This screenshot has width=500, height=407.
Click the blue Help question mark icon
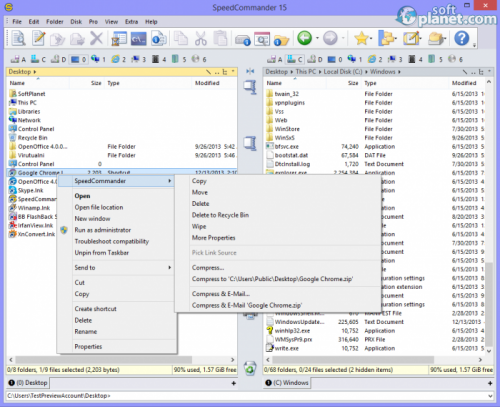(x=461, y=38)
